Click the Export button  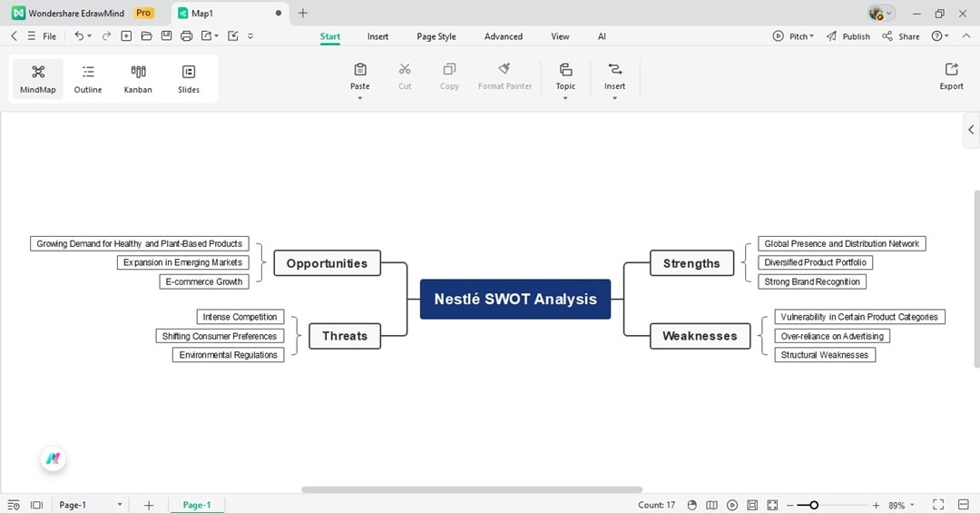pyautogui.click(x=951, y=76)
